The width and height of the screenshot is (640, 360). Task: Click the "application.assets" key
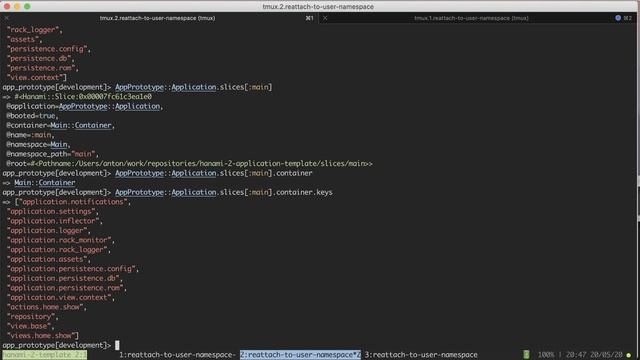tap(49, 259)
